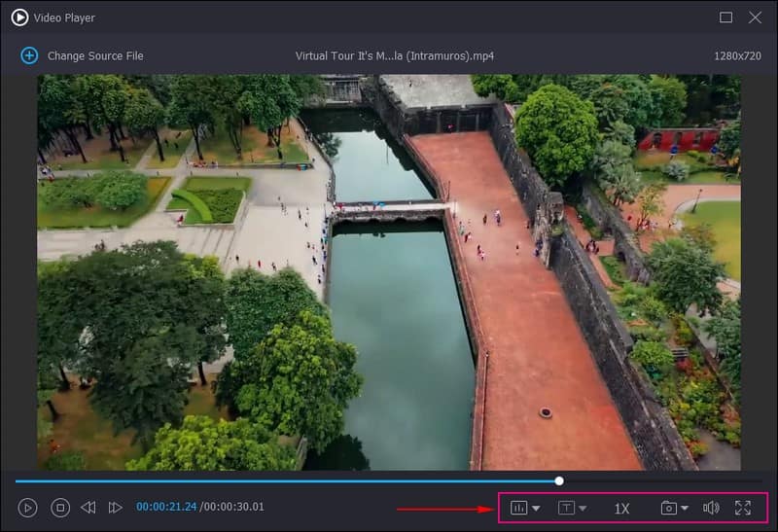Expand the audio track dropdown arrow
This screenshot has height=532, width=778.
(536, 508)
